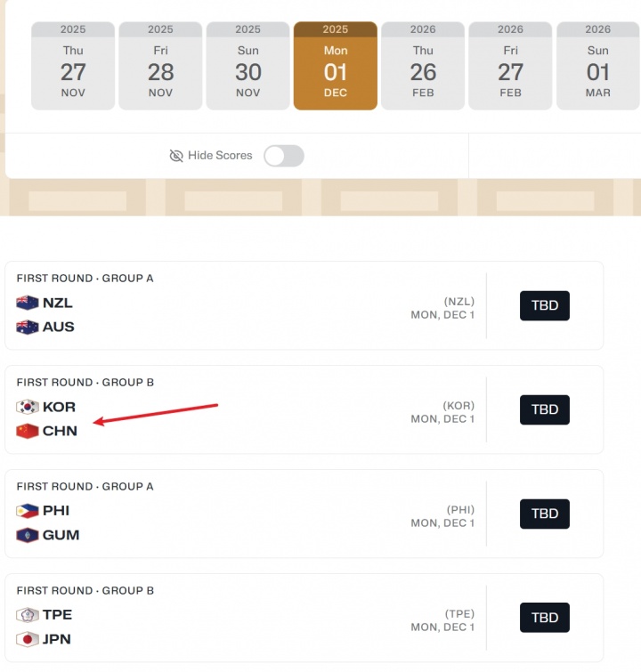Viewport: 641px width, 672px height.
Task: Click the South Korea flag icon
Action: click(28, 407)
